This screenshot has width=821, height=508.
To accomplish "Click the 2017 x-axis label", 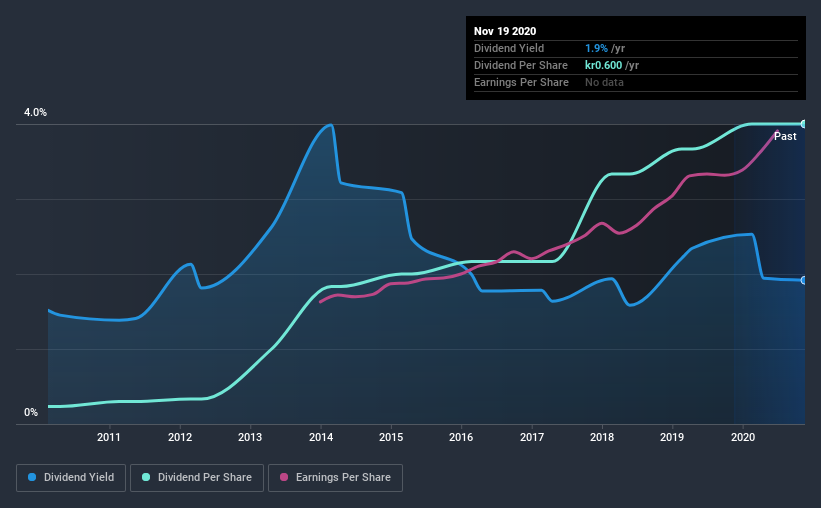I will point(532,437).
